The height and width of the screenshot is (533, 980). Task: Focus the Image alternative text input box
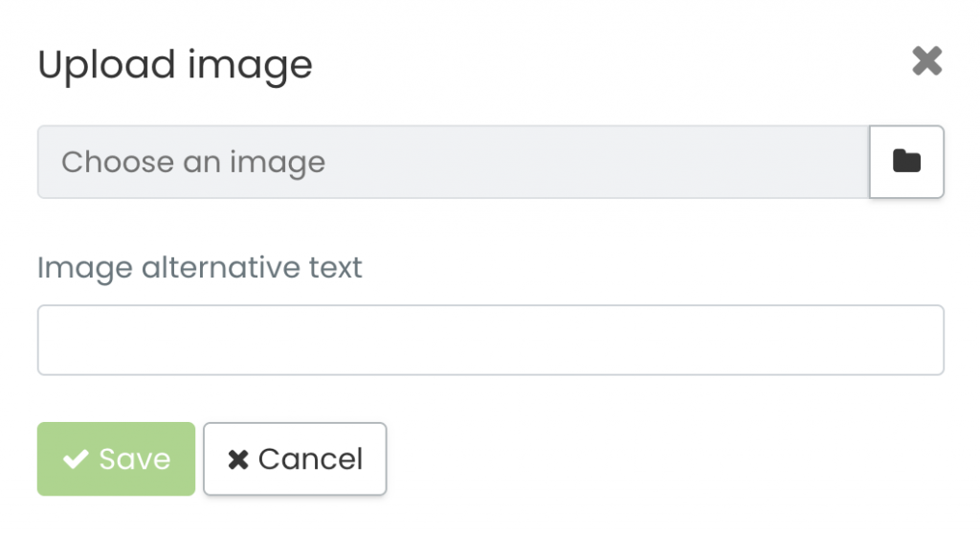click(491, 340)
